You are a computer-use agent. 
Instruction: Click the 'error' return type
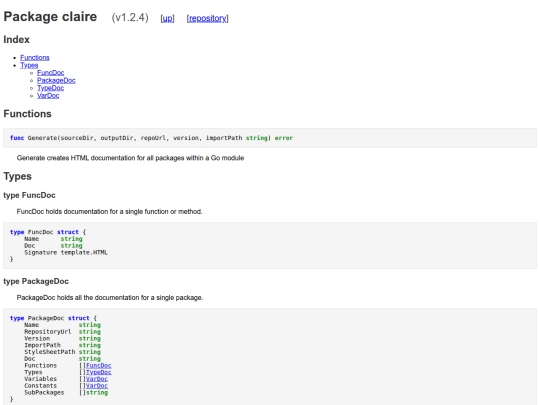pos(284,138)
